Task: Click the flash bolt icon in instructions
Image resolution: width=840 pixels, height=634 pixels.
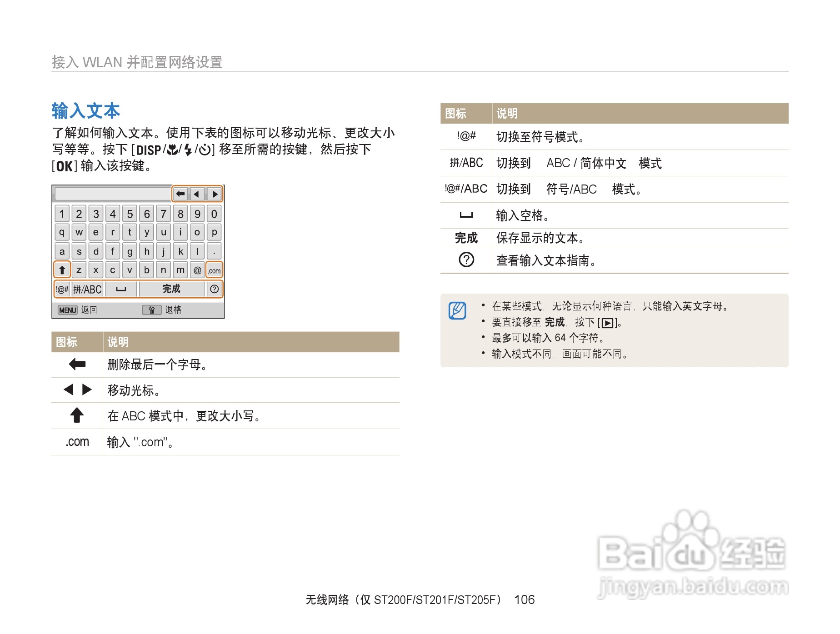Action: pyautogui.click(x=188, y=149)
